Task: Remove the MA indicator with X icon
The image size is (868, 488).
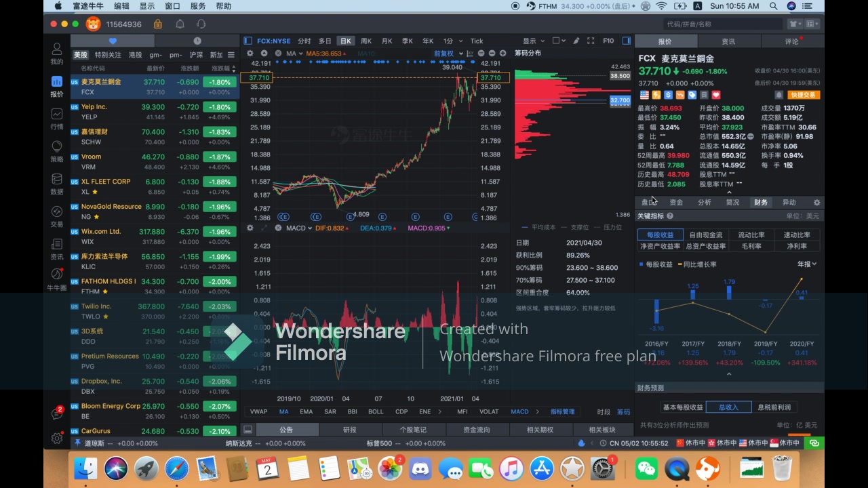Action: [278, 53]
